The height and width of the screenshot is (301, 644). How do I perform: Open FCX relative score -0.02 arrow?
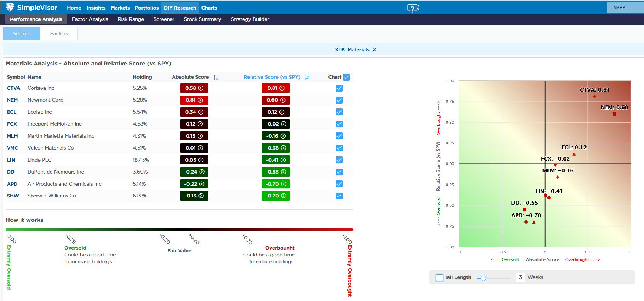(283, 124)
